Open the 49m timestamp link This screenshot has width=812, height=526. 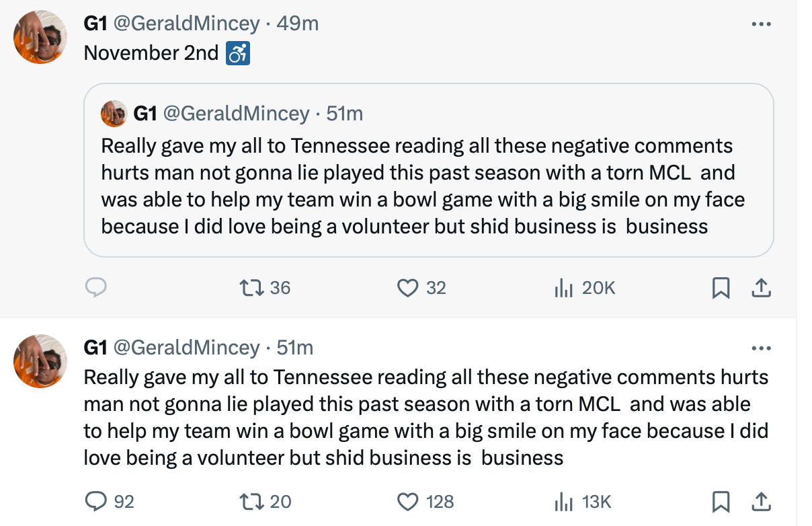pyautogui.click(x=298, y=24)
